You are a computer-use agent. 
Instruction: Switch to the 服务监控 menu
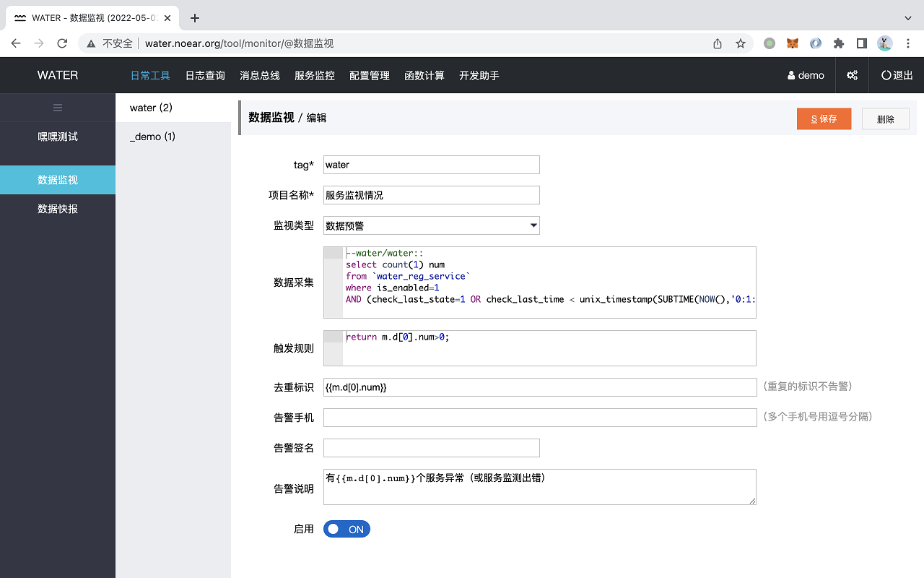coord(315,75)
